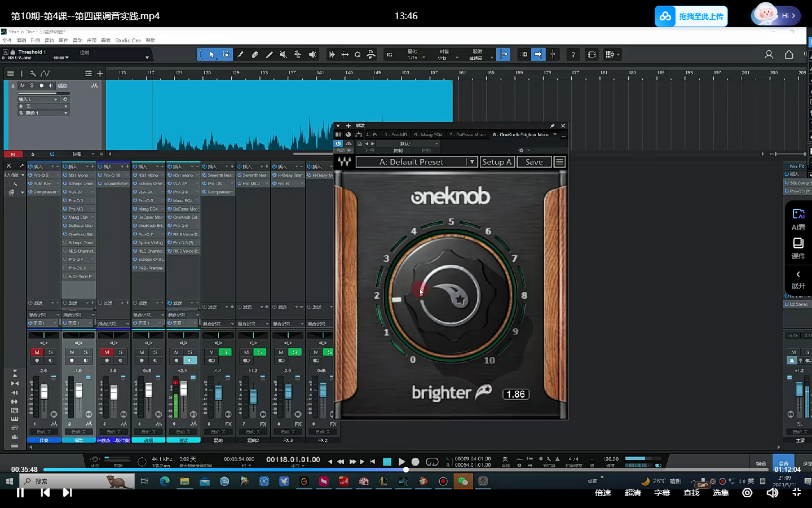
Task: Select the Arrow tool in Studio One toolbar
Action: pyautogui.click(x=211, y=55)
